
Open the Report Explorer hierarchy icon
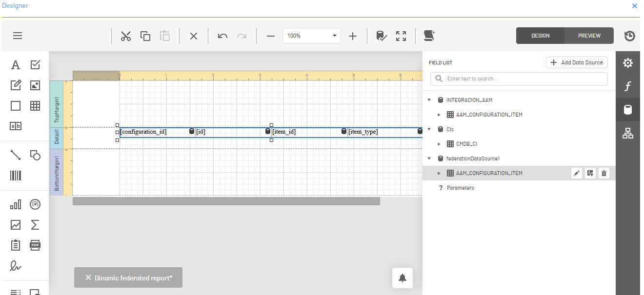coord(628,133)
